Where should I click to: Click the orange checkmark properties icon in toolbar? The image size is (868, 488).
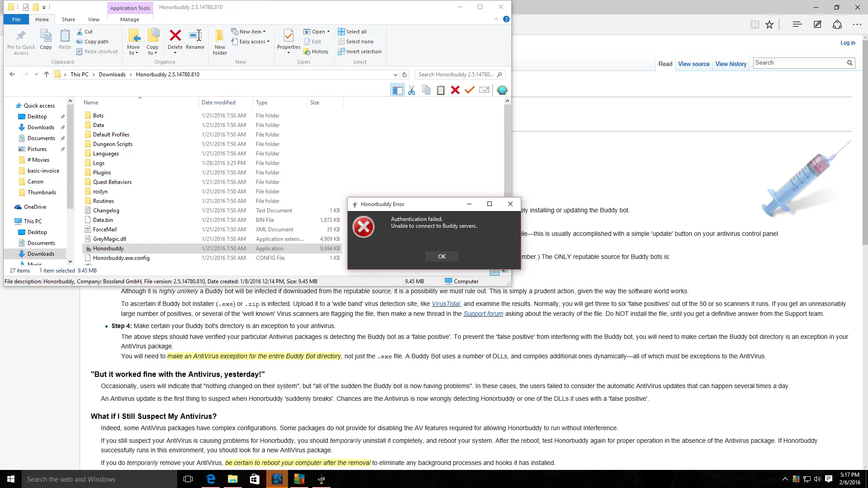point(469,90)
